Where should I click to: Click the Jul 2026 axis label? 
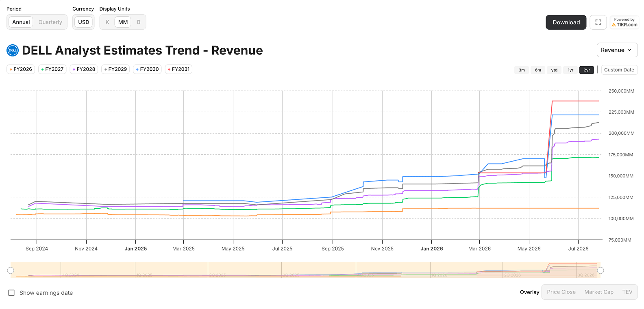point(578,248)
